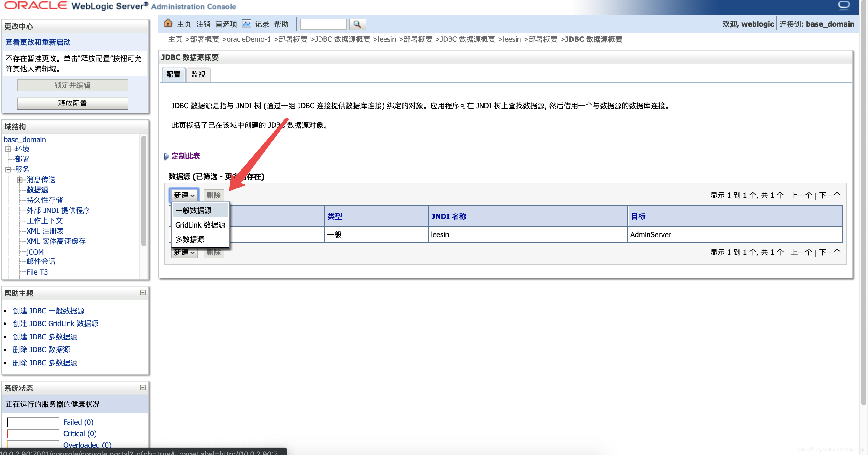Viewport: 868px width, 455px height.
Task: Click 主页 in the toolbar
Action: (x=184, y=24)
